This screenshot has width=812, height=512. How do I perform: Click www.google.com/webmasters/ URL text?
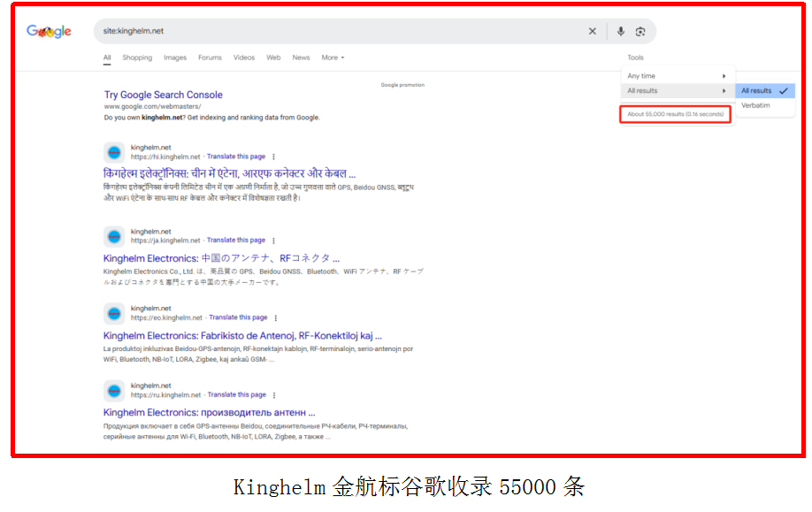[x=152, y=107]
